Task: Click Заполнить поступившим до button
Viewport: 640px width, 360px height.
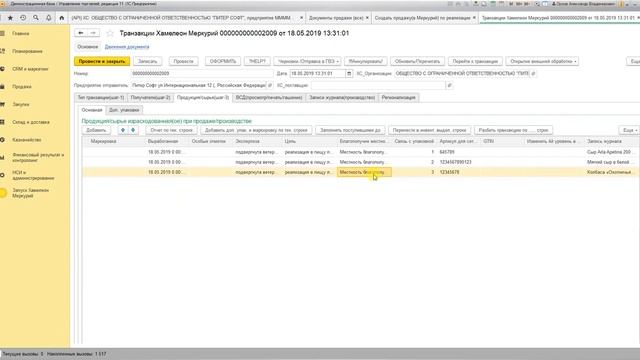Action: [350, 130]
